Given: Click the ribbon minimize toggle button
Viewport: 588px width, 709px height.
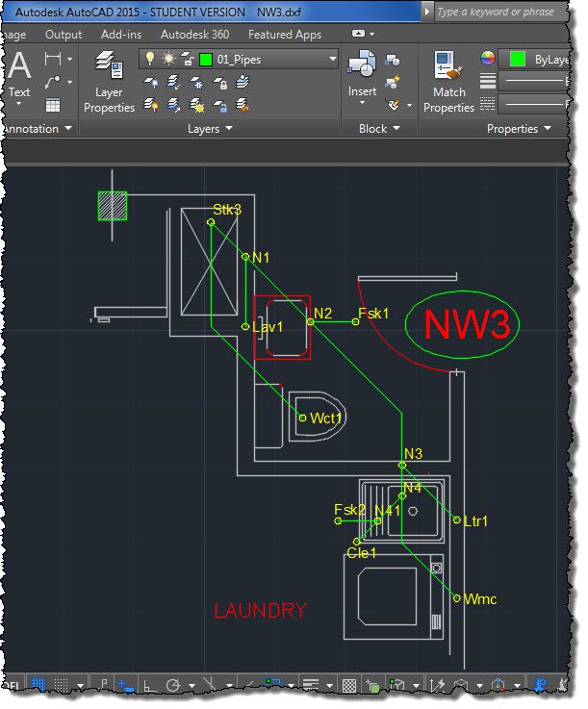Looking at the screenshot, I should click(358, 34).
